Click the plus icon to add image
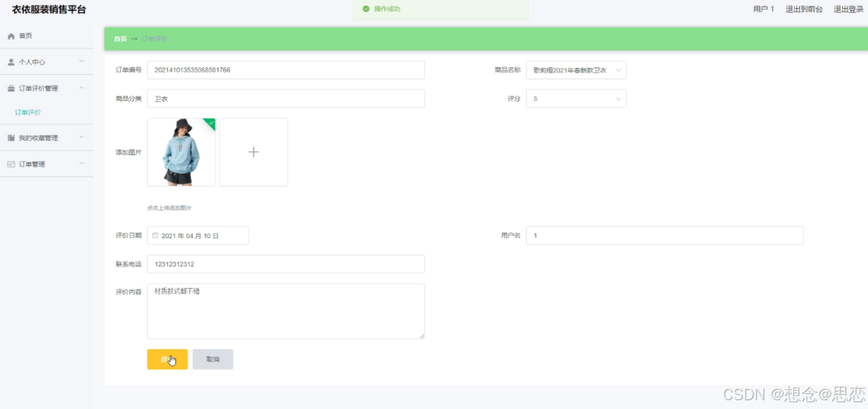Viewport: 868px width, 409px height. (x=253, y=152)
